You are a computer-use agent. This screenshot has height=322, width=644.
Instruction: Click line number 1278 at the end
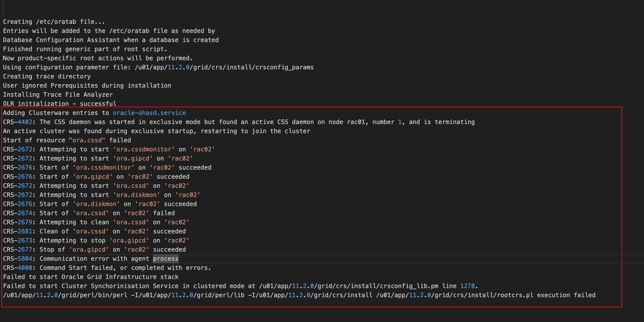pos(467,286)
